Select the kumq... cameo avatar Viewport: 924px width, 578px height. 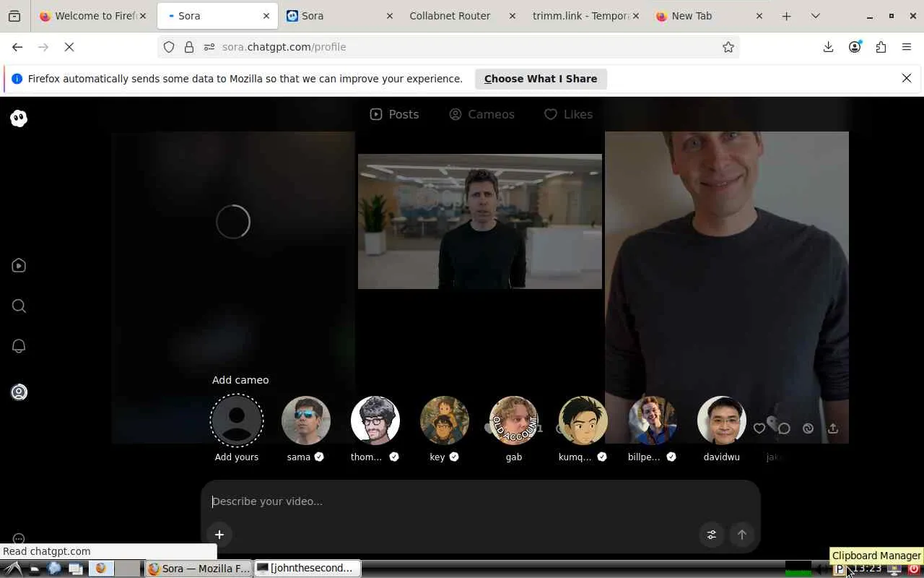583,420
